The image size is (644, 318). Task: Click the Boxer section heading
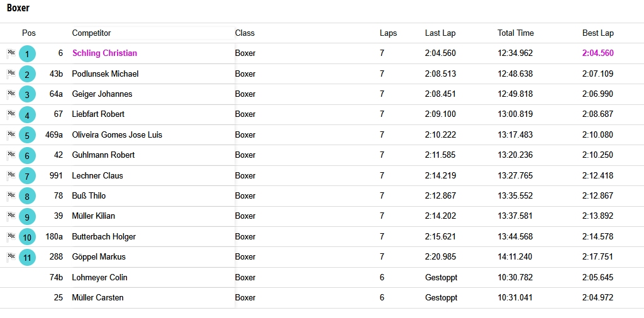18,8
